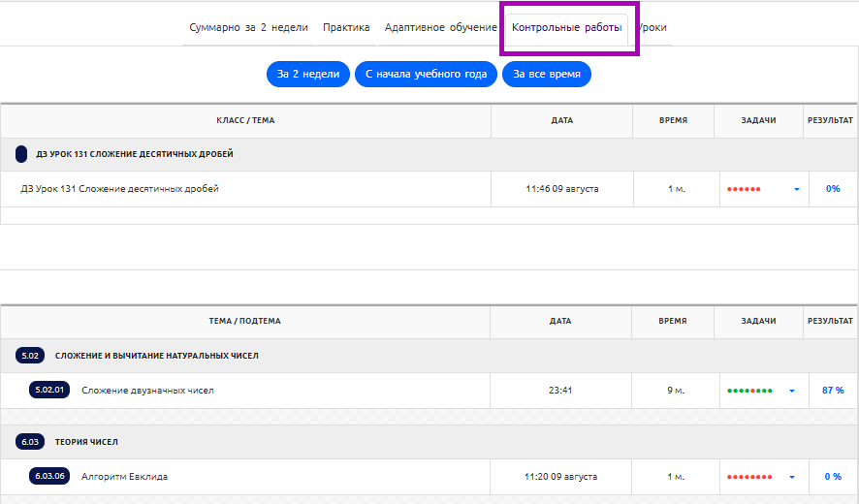Click green task dots for Сложение двузначных чисел

749,391
